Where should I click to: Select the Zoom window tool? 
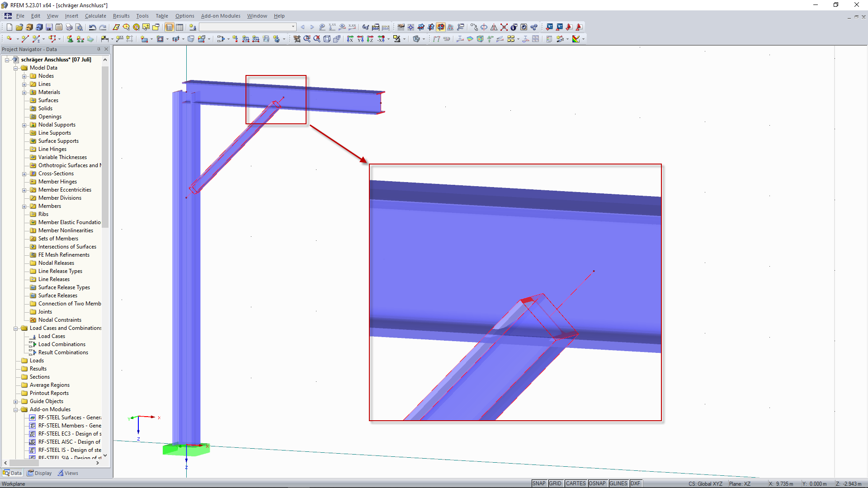click(x=307, y=38)
